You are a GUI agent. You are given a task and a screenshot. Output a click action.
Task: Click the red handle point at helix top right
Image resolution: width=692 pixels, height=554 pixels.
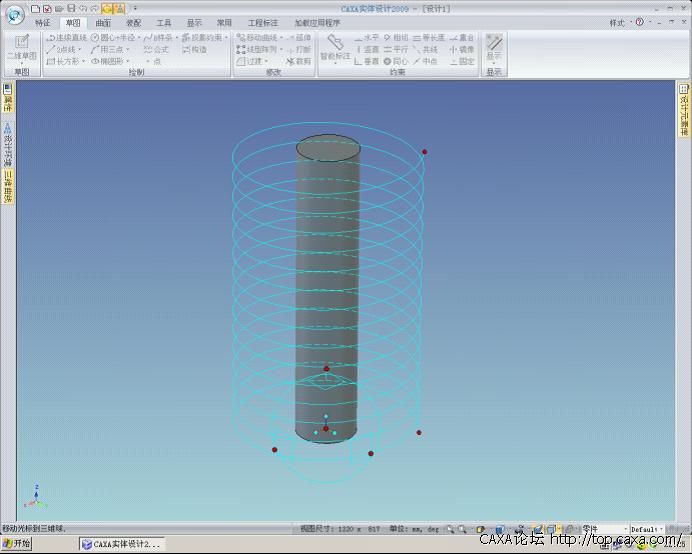425,152
